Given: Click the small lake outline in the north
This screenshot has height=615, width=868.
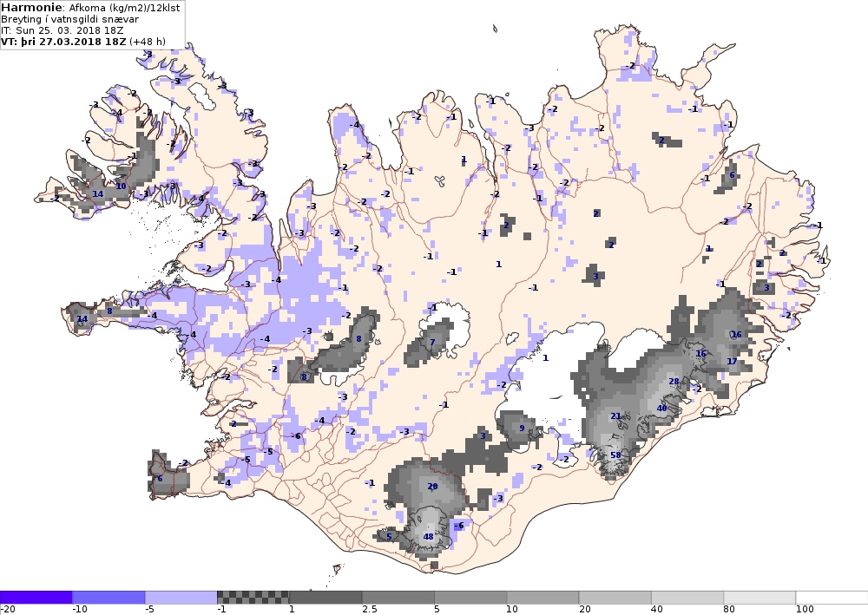Looking at the screenshot, I should pos(441,180).
